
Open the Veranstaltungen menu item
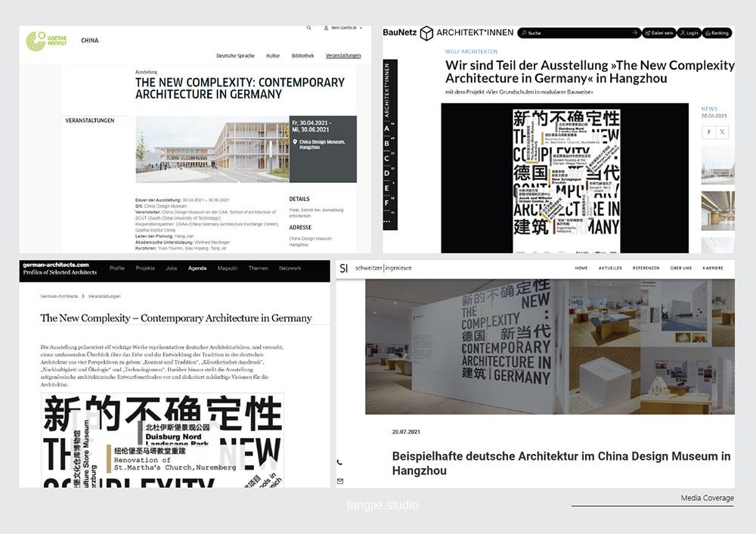tap(343, 56)
